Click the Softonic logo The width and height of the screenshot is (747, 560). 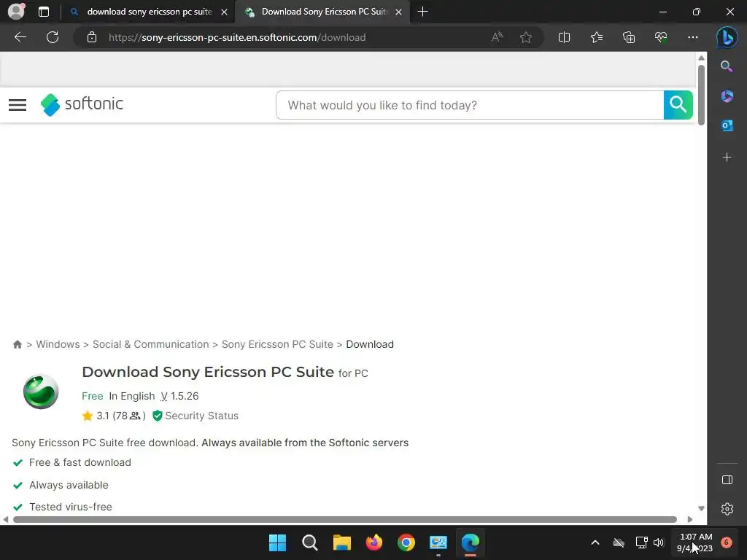tap(82, 104)
